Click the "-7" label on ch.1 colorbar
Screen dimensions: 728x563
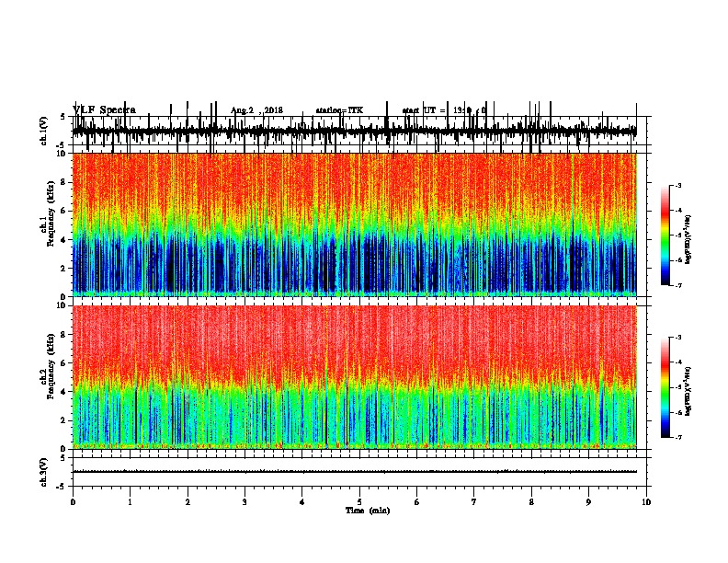(x=678, y=285)
